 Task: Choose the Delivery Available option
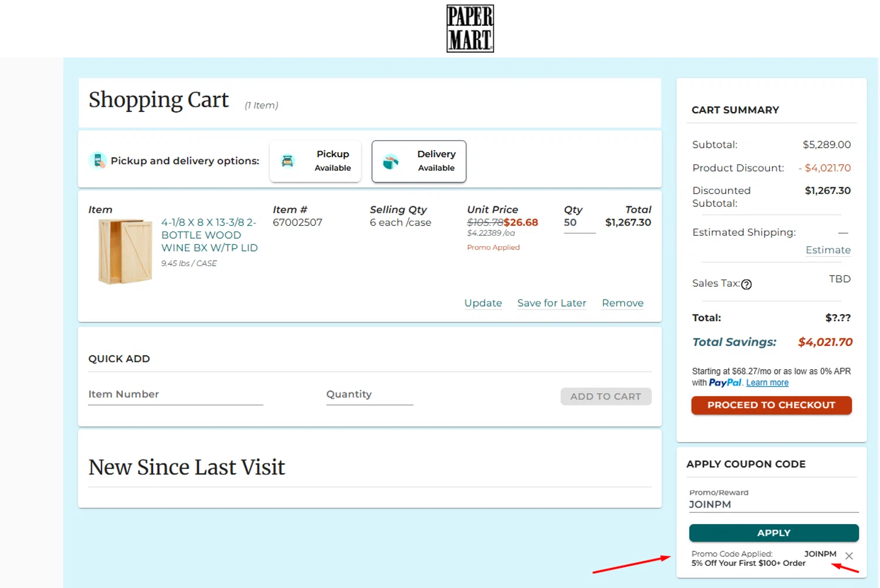(x=419, y=161)
